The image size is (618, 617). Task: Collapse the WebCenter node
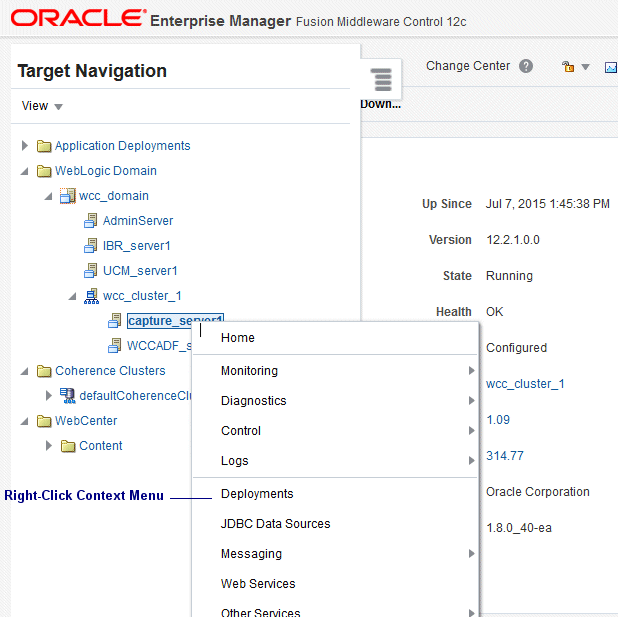[25, 421]
